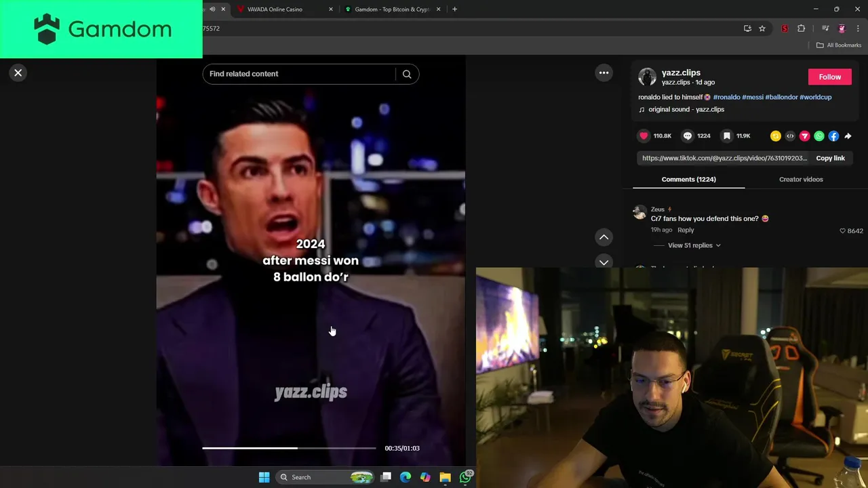The image size is (868, 488).
Task: Expand View 51 replies
Action: click(694, 245)
